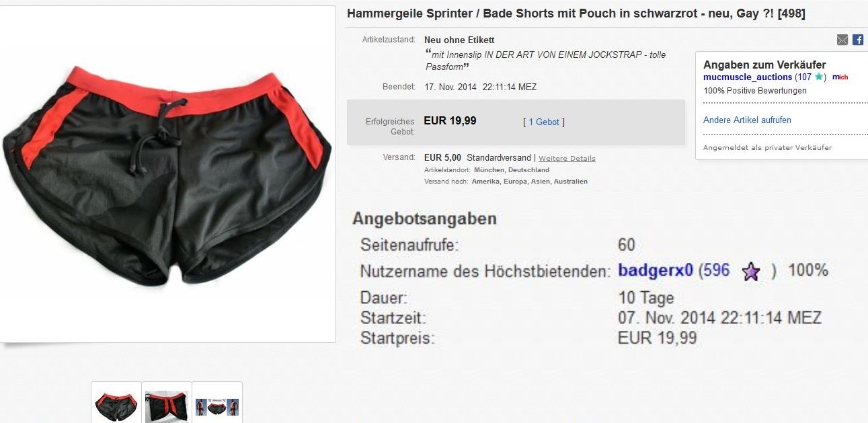Open high bidder badgerx0 profile
Screen dimensions: 868x423
pos(656,270)
